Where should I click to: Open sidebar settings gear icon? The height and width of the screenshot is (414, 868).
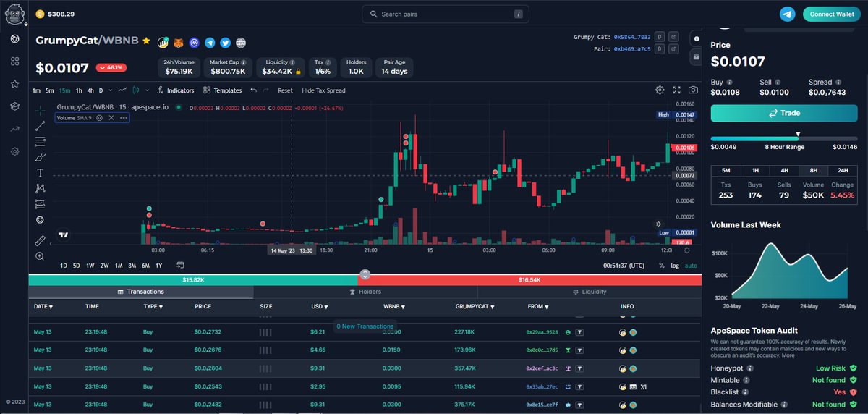(x=14, y=151)
